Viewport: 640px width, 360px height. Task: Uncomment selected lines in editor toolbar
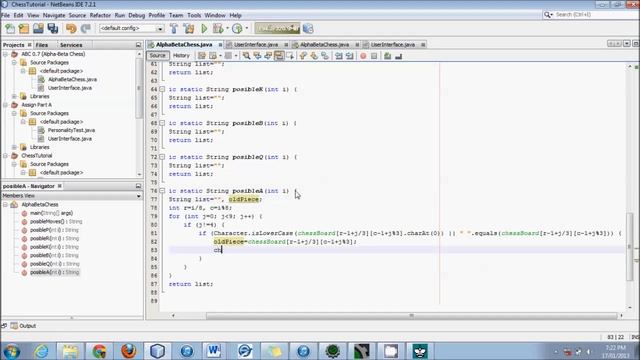click(398, 56)
